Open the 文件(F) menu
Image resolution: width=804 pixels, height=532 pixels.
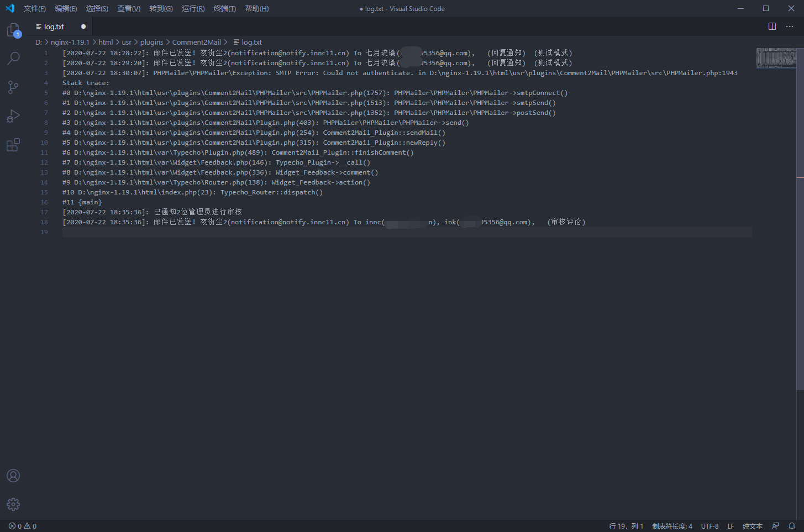pyautogui.click(x=35, y=8)
